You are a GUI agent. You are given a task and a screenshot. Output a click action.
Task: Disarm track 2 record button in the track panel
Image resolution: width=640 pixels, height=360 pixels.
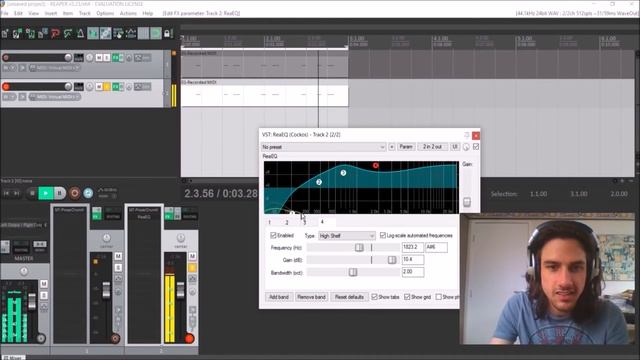pyautogui.click(x=6, y=87)
